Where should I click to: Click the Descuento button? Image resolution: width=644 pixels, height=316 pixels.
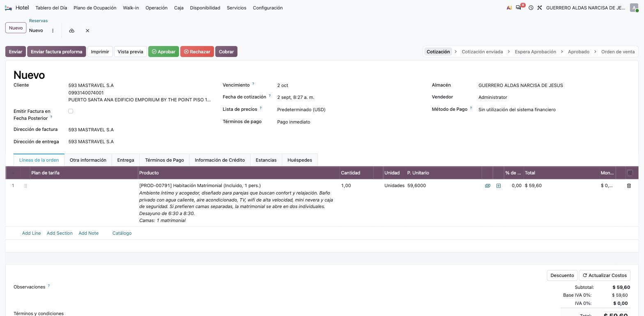[x=562, y=275]
